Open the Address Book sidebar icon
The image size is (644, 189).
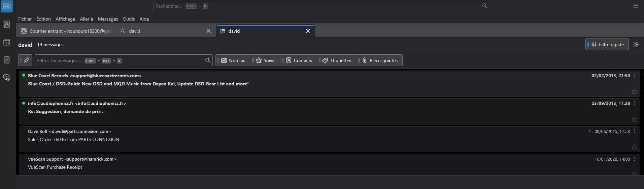click(x=6, y=24)
